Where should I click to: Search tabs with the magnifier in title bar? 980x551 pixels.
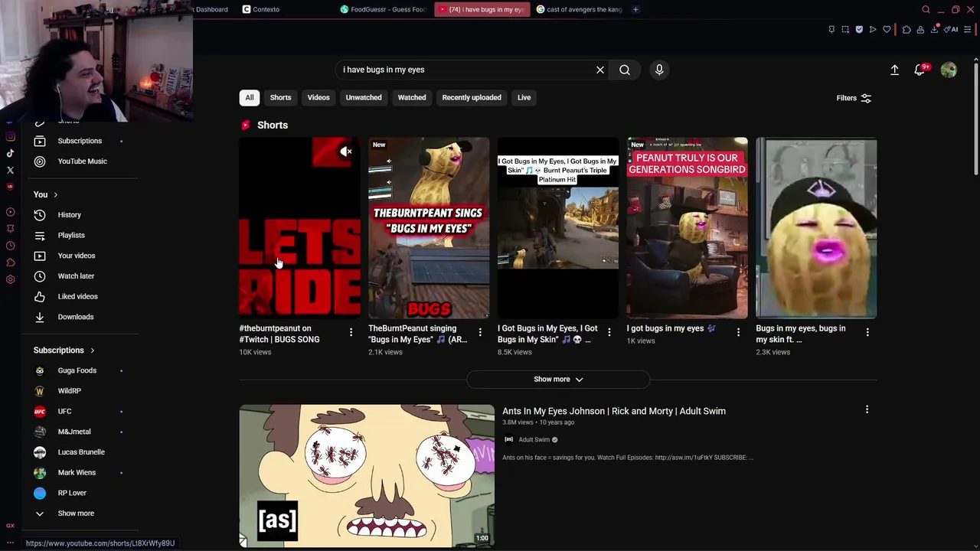[x=926, y=9]
